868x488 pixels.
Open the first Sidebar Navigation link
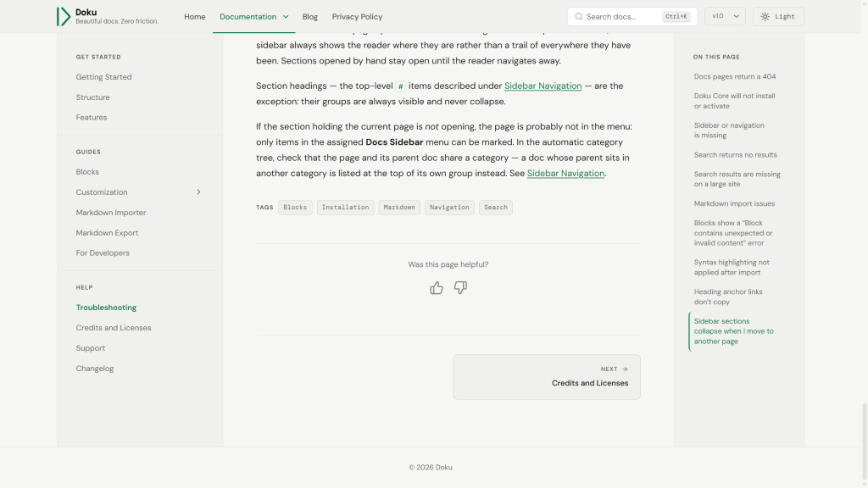(543, 86)
